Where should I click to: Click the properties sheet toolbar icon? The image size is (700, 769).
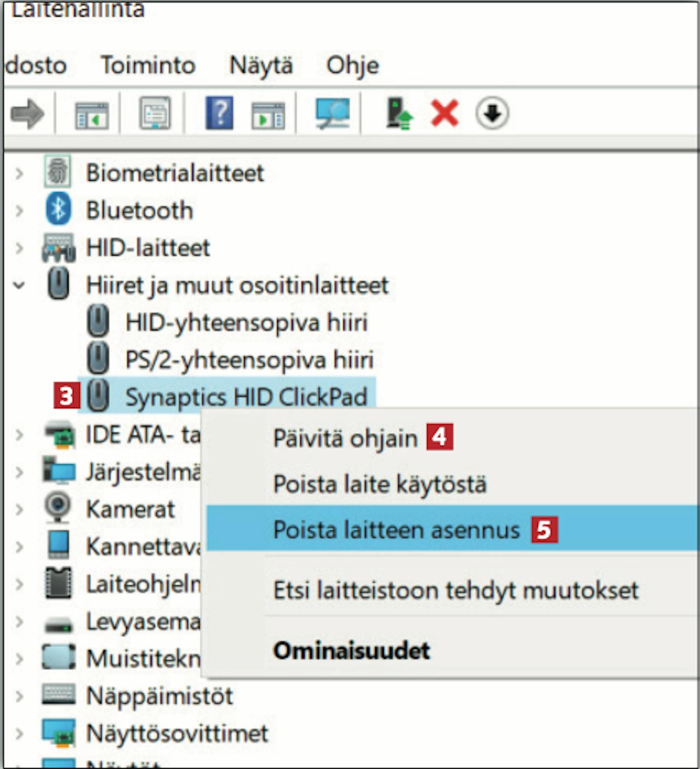(155, 113)
